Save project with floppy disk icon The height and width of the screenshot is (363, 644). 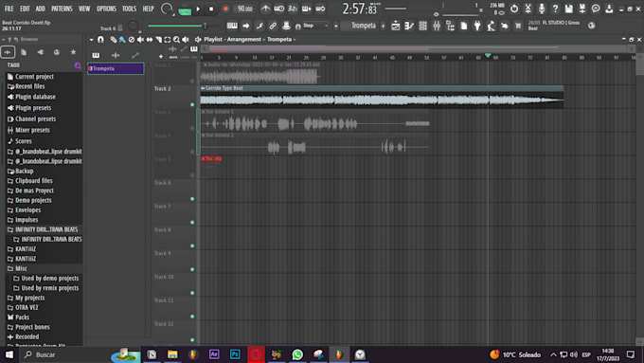(x=568, y=9)
